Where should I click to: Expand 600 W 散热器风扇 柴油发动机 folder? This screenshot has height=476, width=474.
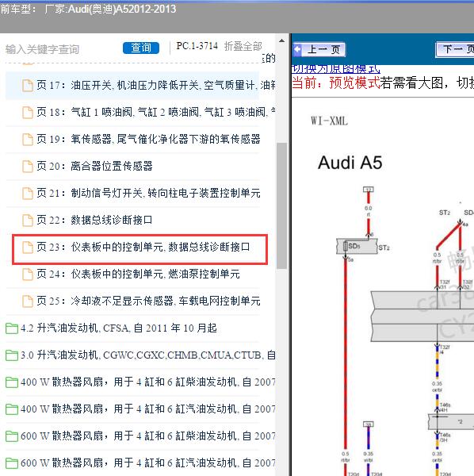click(148, 436)
